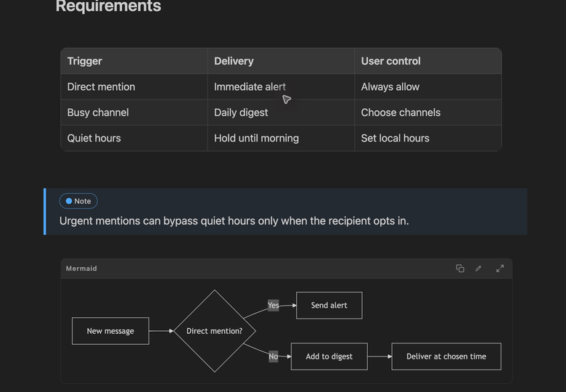This screenshot has height=392, width=566.
Task: Click the Direct mention table cell
Action: 134,86
